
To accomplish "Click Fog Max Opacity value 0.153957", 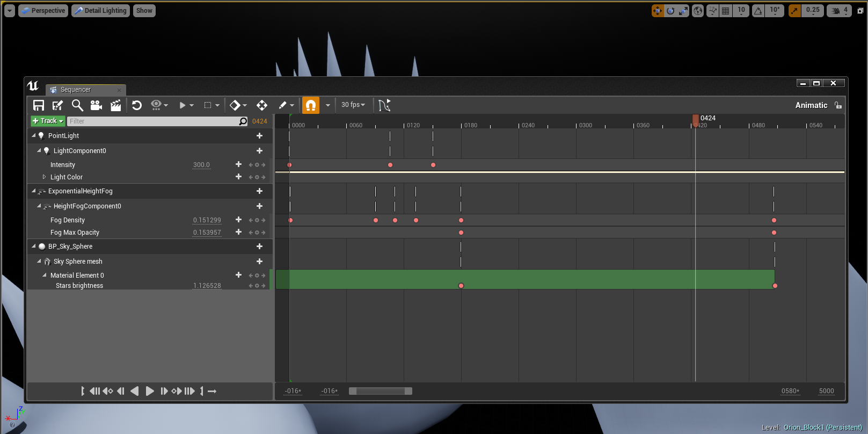I will point(207,233).
